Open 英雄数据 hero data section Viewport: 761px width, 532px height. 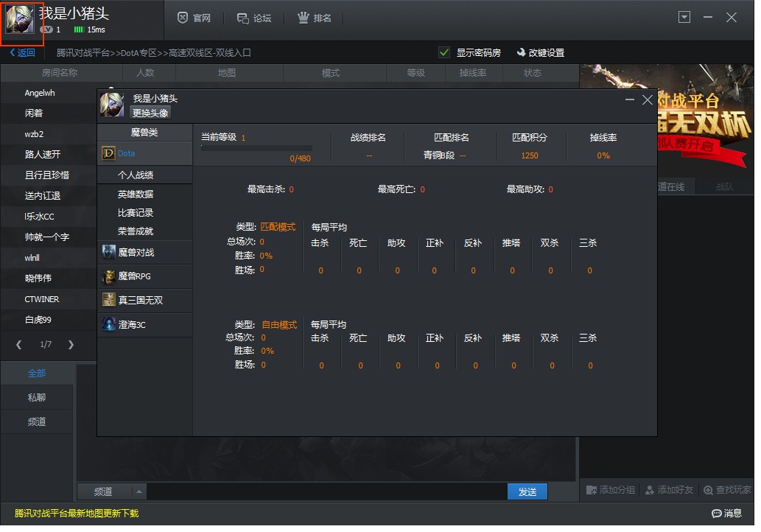[x=136, y=195]
